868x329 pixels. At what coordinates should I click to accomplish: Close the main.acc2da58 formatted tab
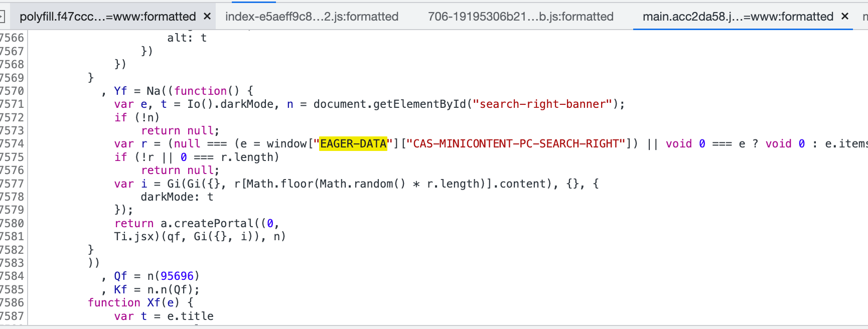[844, 17]
